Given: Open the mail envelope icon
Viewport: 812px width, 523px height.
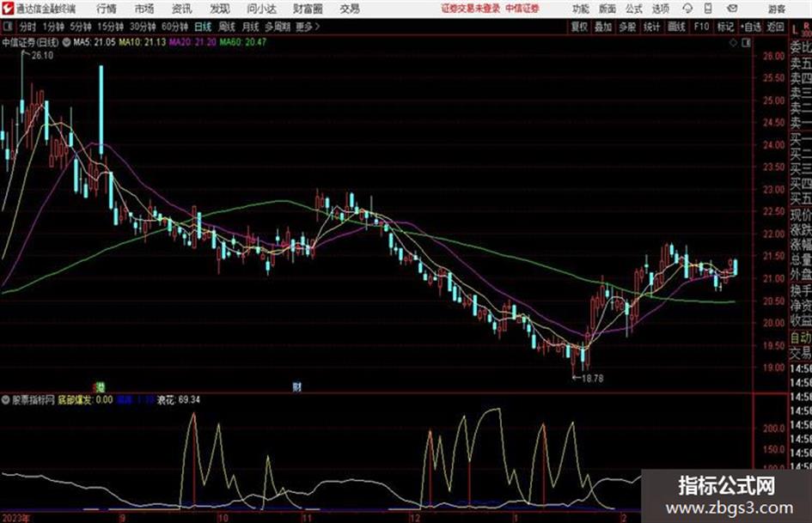Looking at the screenshot, I should click(732, 9).
